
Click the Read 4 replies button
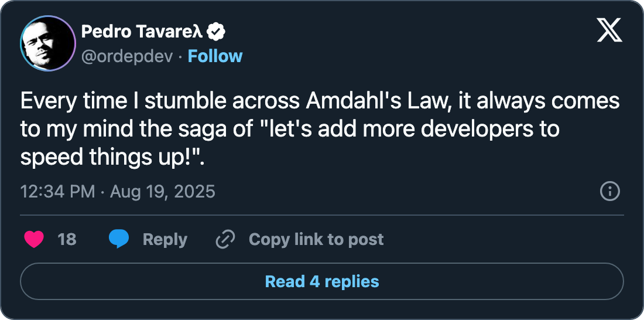coord(322,281)
